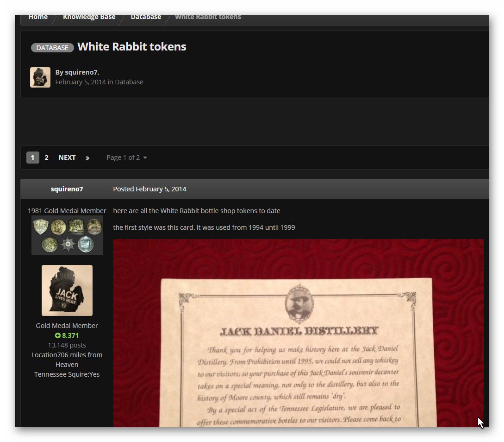Image resolution: width=504 pixels, height=442 pixels.
Task: Click the '13,148 posts' count
Action: click(x=67, y=345)
